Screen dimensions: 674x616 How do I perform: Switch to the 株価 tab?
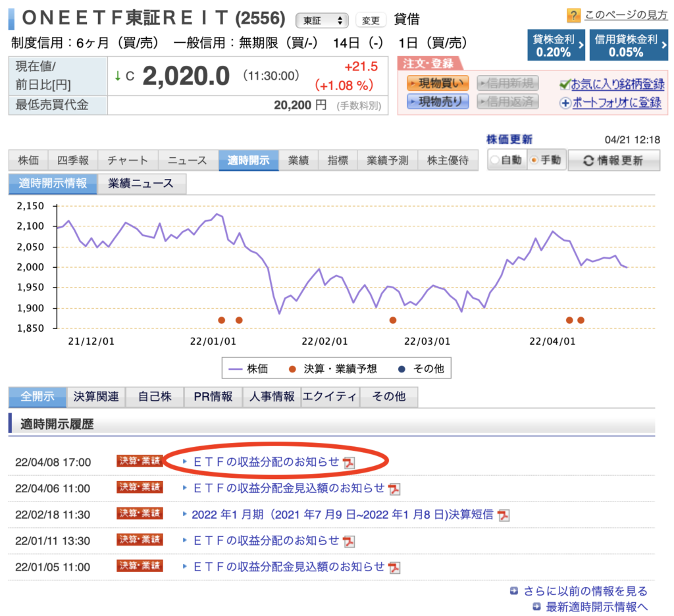pos(28,161)
